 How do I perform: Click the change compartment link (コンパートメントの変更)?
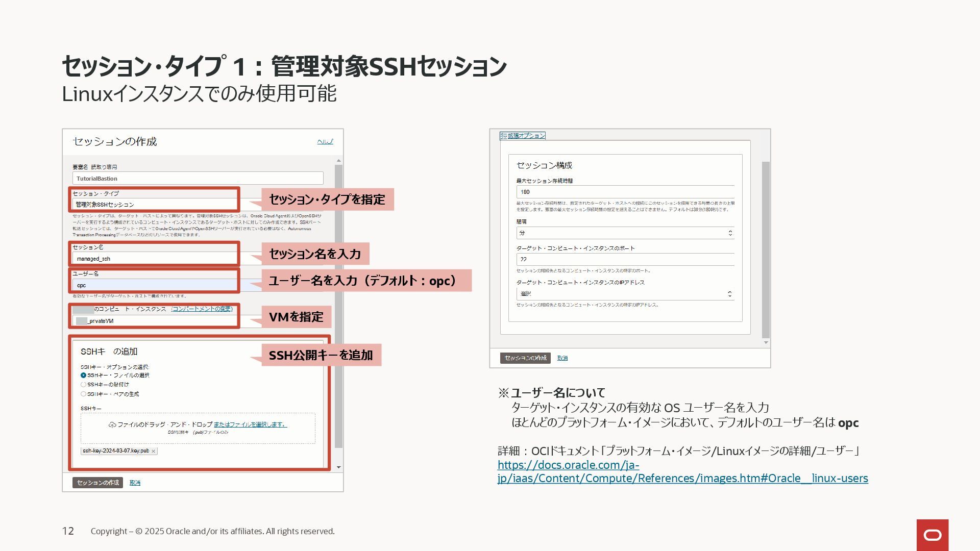(x=202, y=309)
